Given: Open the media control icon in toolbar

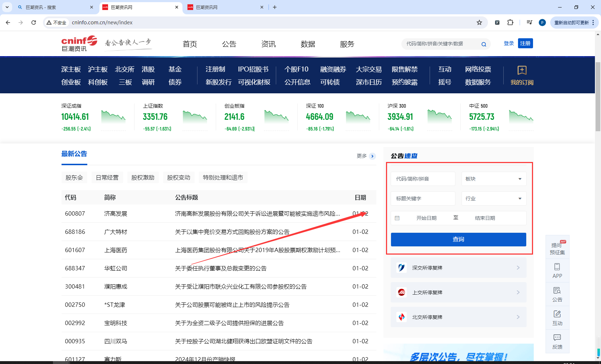Looking at the screenshot, I should coord(529,23).
